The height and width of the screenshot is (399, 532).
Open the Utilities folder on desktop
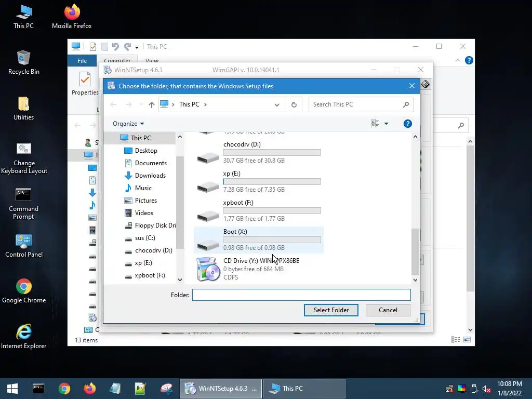tap(23, 109)
